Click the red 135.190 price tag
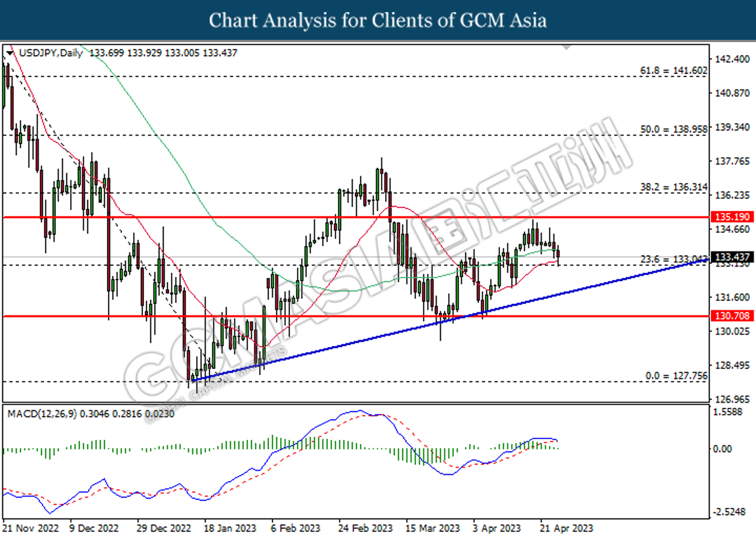 tap(732, 217)
